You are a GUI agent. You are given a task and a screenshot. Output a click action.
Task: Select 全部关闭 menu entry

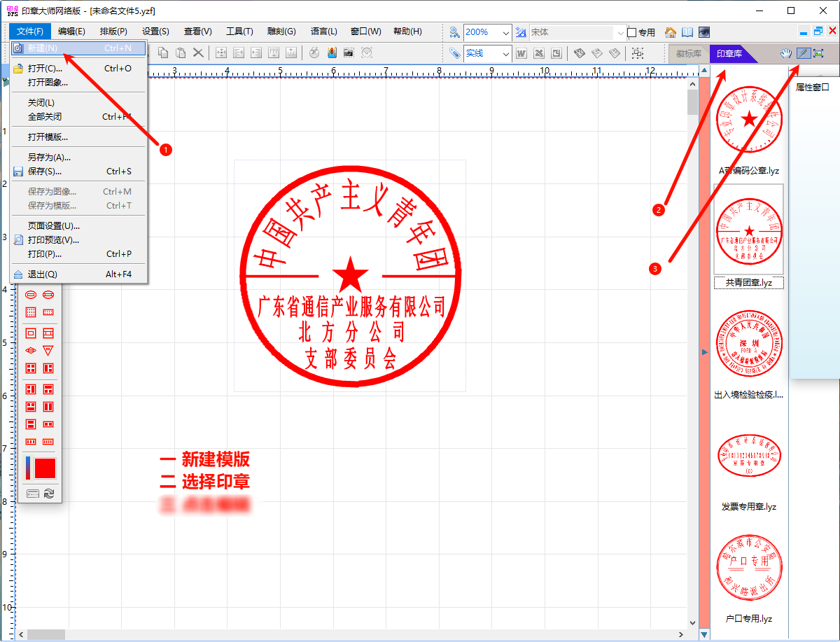point(78,117)
